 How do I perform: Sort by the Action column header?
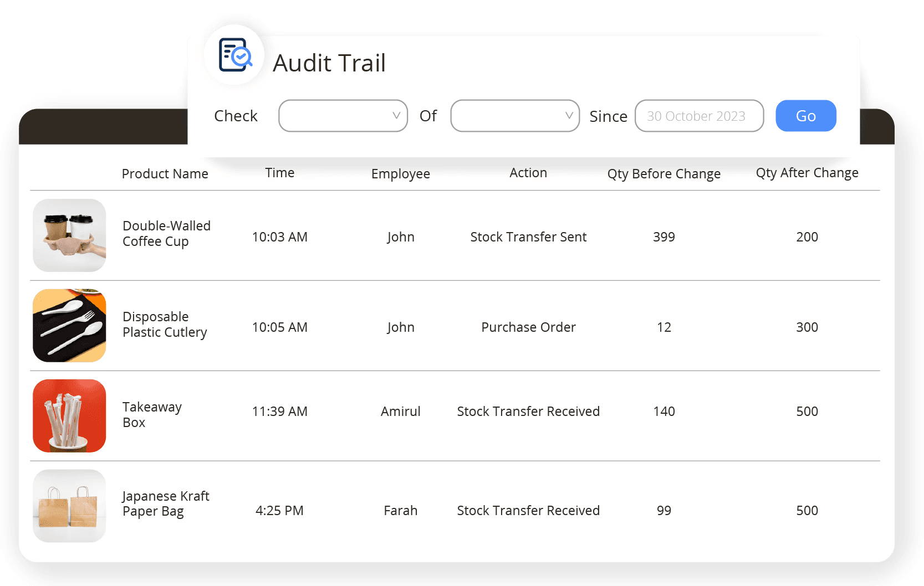tap(528, 172)
